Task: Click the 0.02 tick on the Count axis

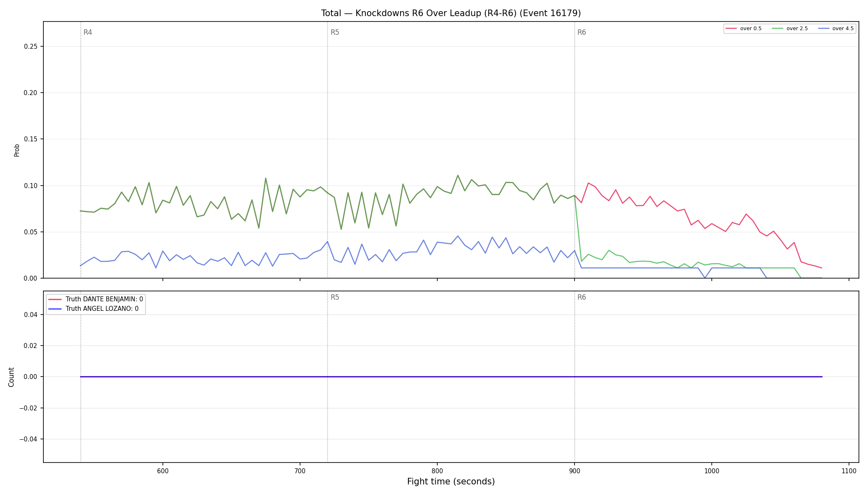Action: (31, 346)
